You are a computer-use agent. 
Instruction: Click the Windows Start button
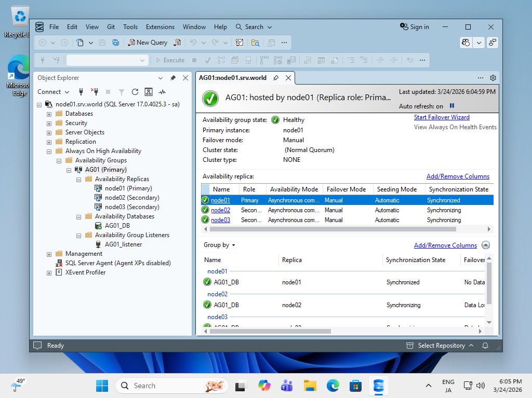point(102,386)
